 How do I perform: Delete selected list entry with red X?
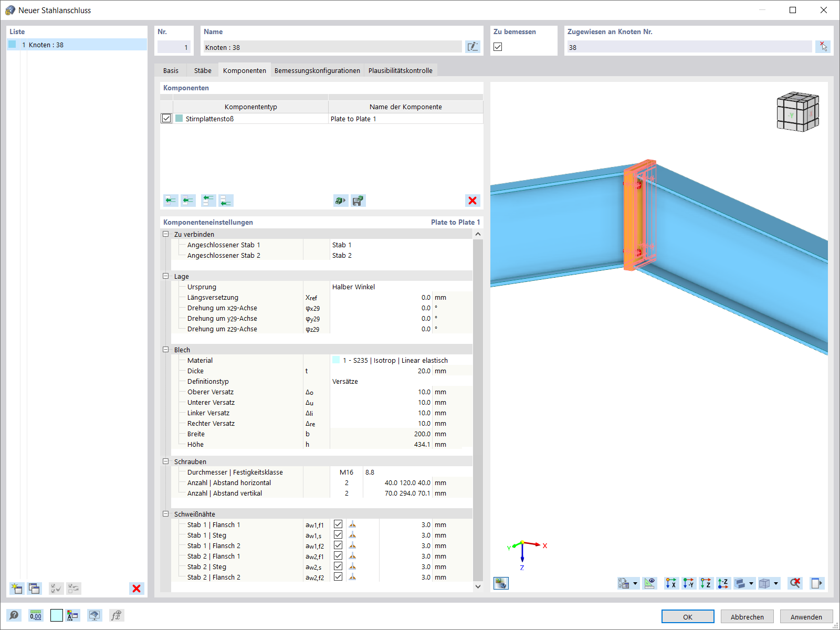click(136, 588)
